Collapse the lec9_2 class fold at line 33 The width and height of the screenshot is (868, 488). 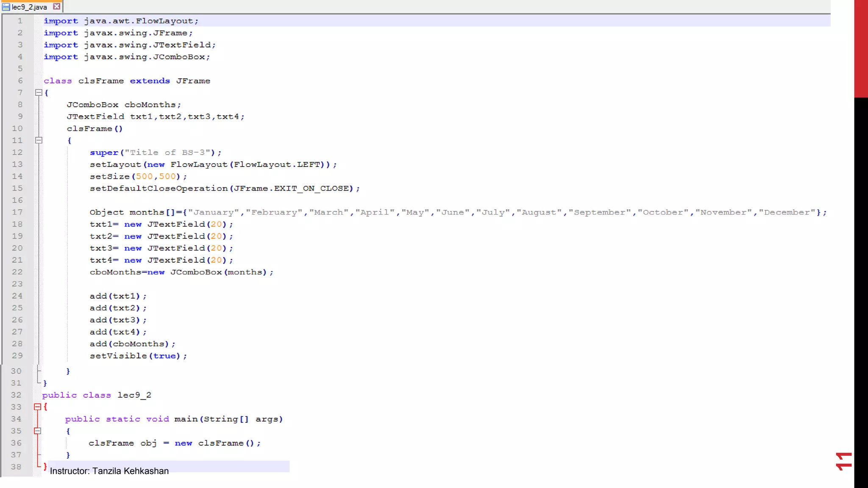click(x=37, y=407)
